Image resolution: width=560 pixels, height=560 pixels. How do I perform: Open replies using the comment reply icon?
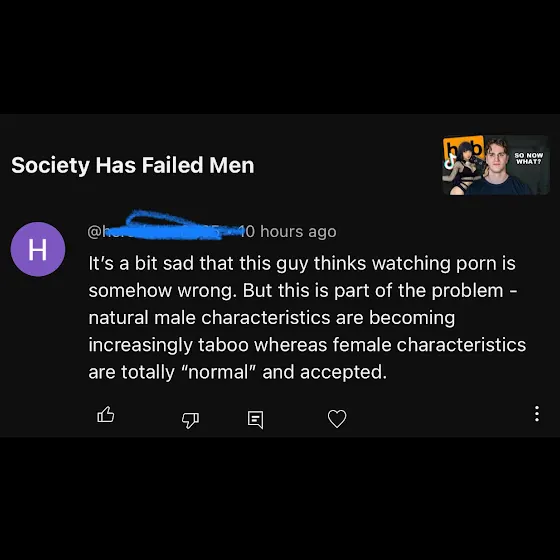pyautogui.click(x=256, y=420)
